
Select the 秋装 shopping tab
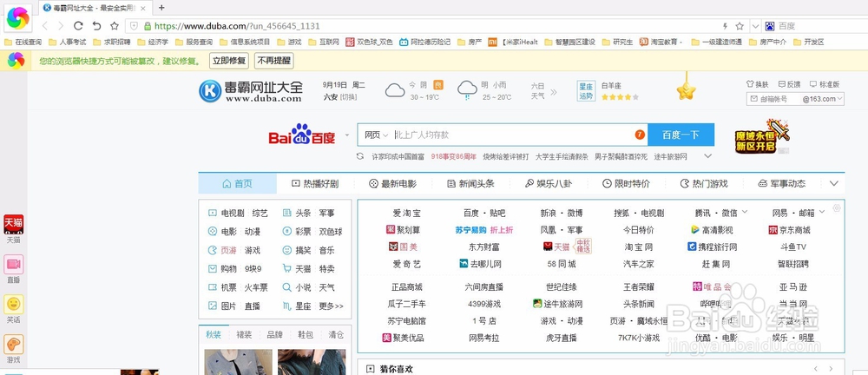point(214,334)
